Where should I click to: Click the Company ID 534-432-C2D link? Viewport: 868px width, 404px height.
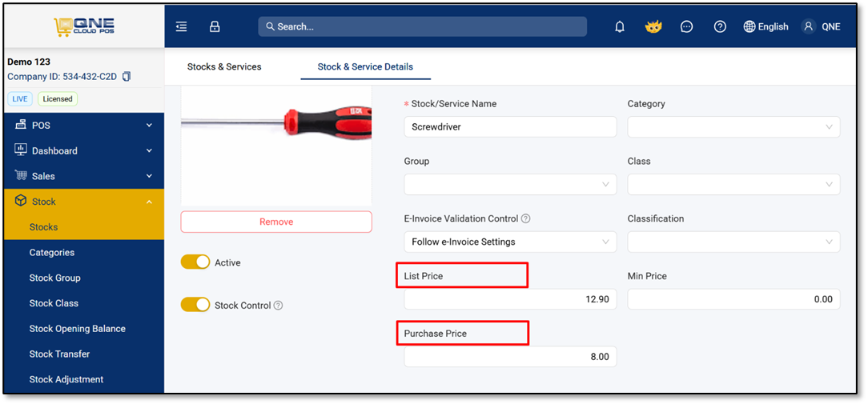pyautogui.click(x=62, y=76)
